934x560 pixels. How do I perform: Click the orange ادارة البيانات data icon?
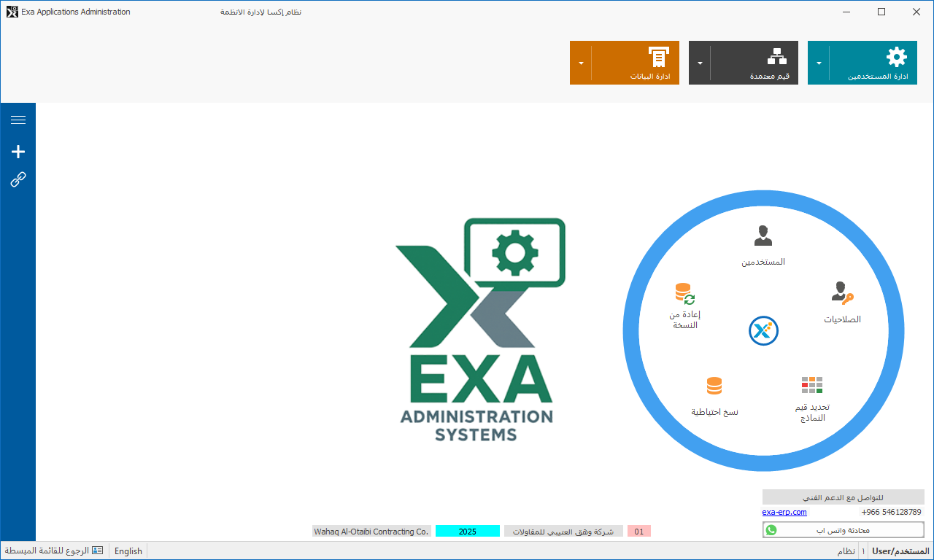(x=658, y=58)
